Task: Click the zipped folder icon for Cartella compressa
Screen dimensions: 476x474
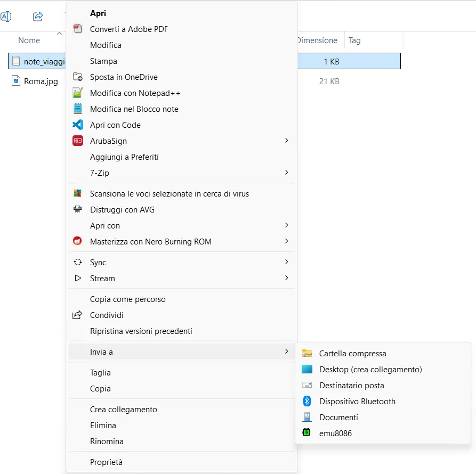Action: click(307, 353)
